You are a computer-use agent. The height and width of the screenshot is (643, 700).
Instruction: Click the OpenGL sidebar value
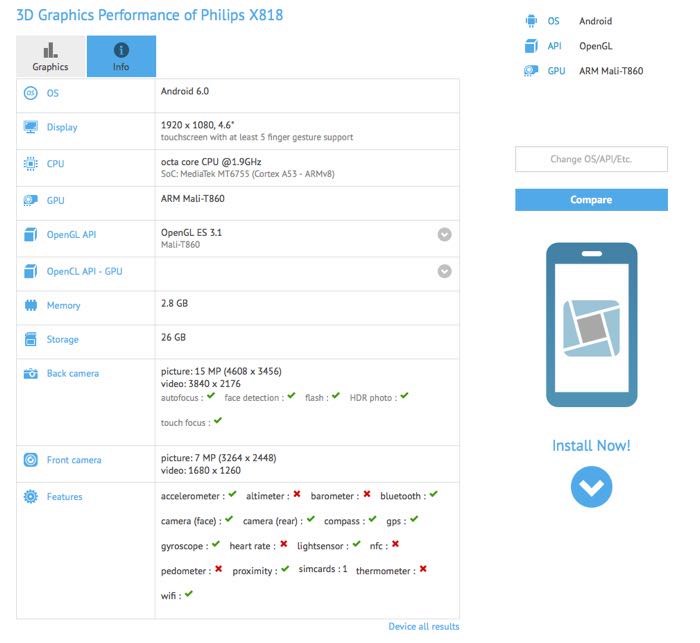[596, 46]
